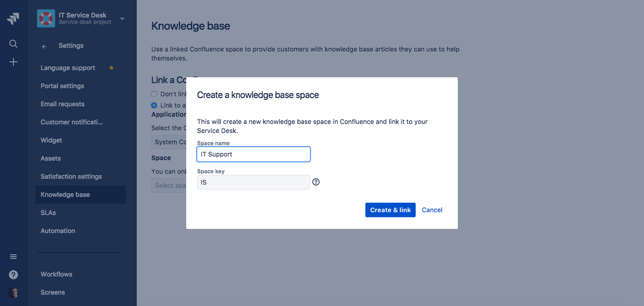Open Satisfaction settings
The width and height of the screenshot is (644, 306).
pos(71,176)
